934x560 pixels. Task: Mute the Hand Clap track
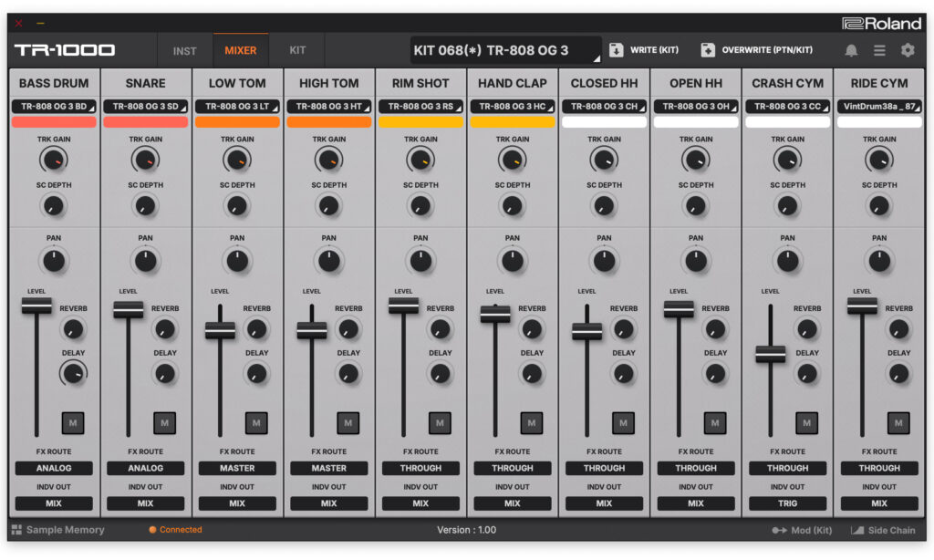tap(532, 422)
